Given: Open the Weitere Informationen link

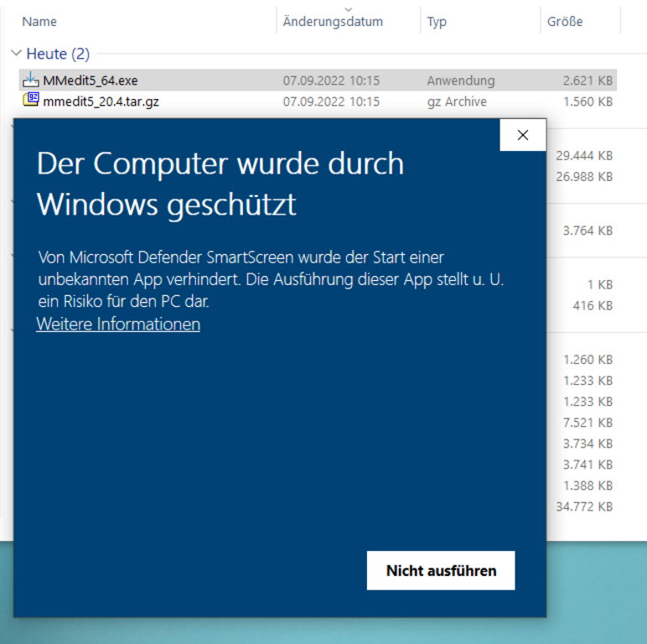Looking at the screenshot, I should point(118,324).
